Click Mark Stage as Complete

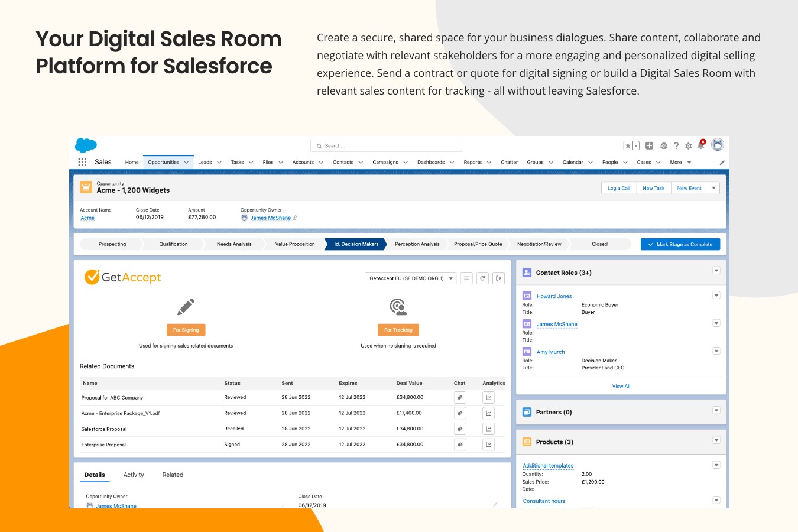(x=680, y=244)
